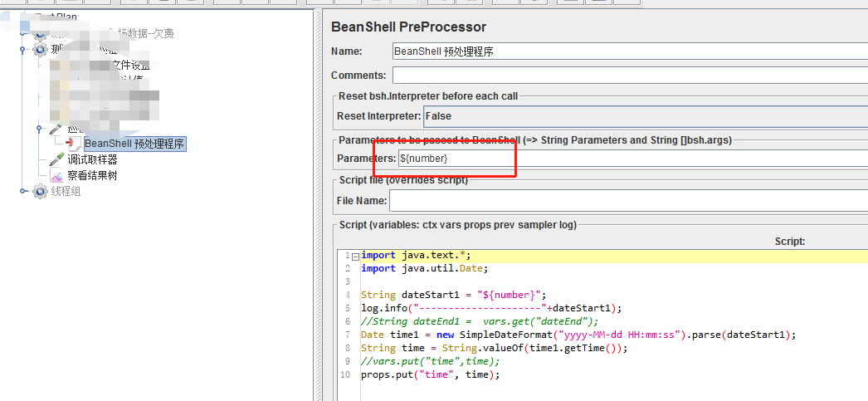The height and width of the screenshot is (401, 868).
Task: Collapse the sampler containing BeanShell 预处理程序
Action: 39,129
